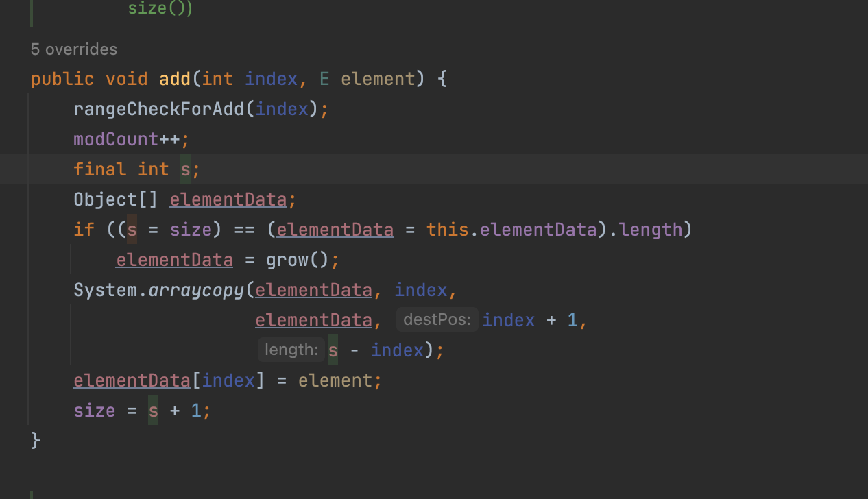Click the "public" keyword of add method
Screen dimensions: 868x499
click(x=62, y=79)
